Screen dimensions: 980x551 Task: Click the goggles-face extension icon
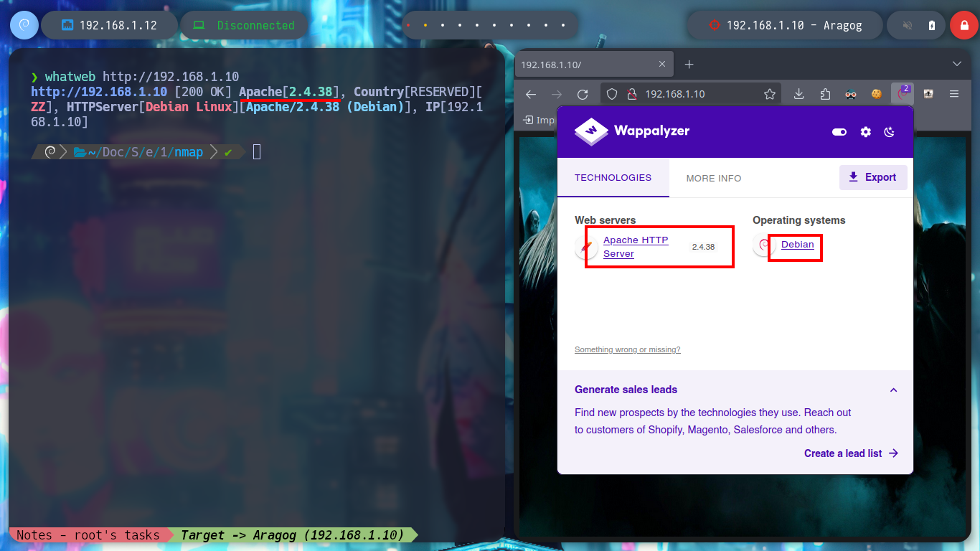tap(851, 94)
